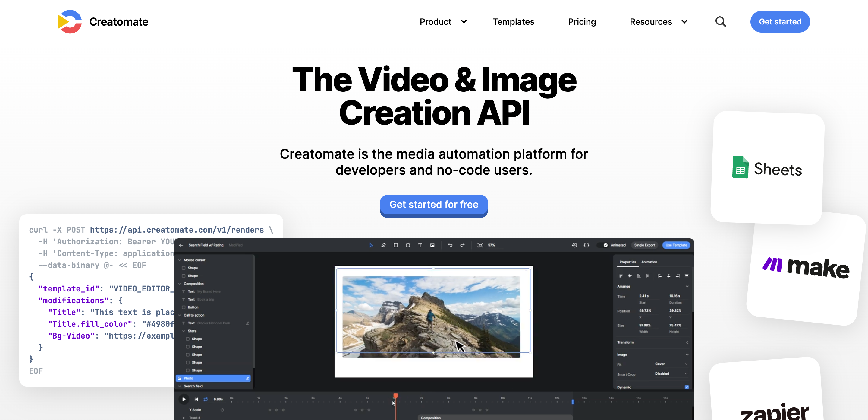The height and width of the screenshot is (420, 868).
Task: Click the blue end marker on timeline
Action: (573, 402)
